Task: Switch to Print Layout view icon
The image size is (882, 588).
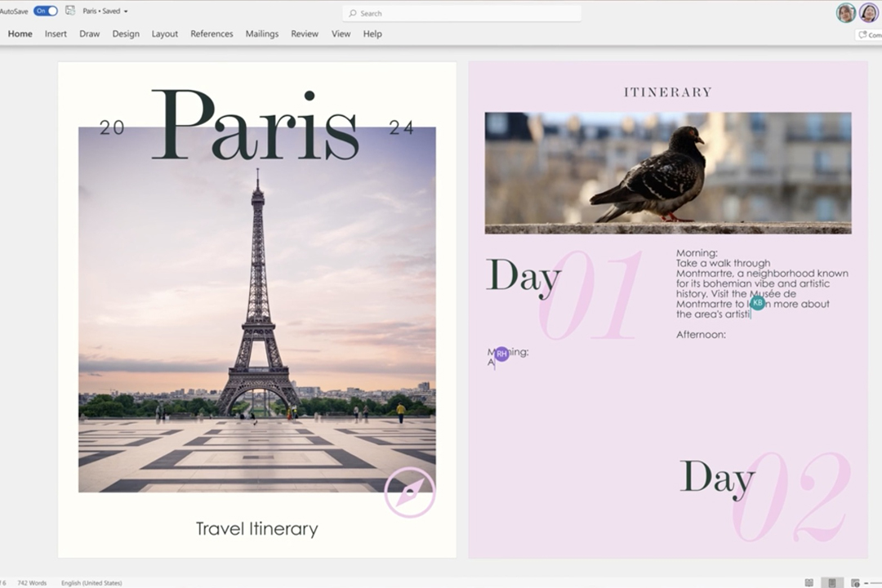Action: (x=831, y=582)
